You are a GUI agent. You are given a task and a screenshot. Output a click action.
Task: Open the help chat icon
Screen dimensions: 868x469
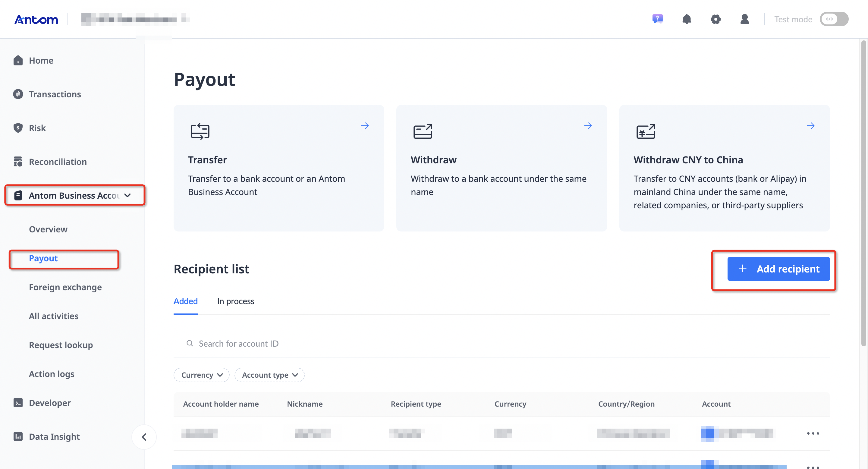[x=657, y=19]
